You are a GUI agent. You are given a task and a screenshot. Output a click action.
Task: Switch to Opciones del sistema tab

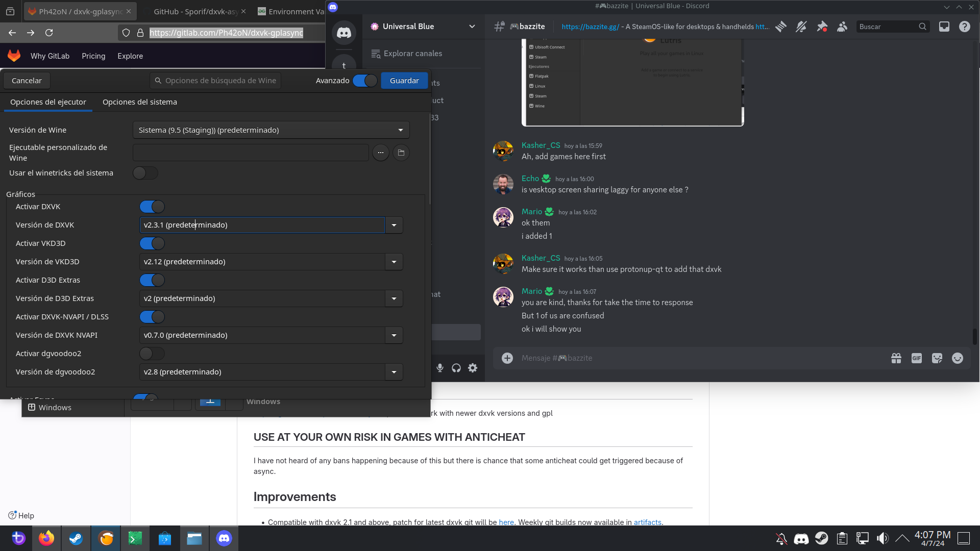coord(139,102)
